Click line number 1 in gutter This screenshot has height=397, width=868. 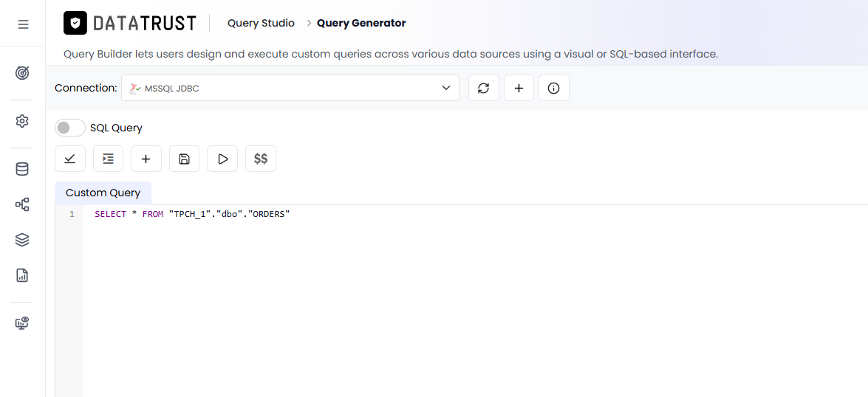point(72,214)
